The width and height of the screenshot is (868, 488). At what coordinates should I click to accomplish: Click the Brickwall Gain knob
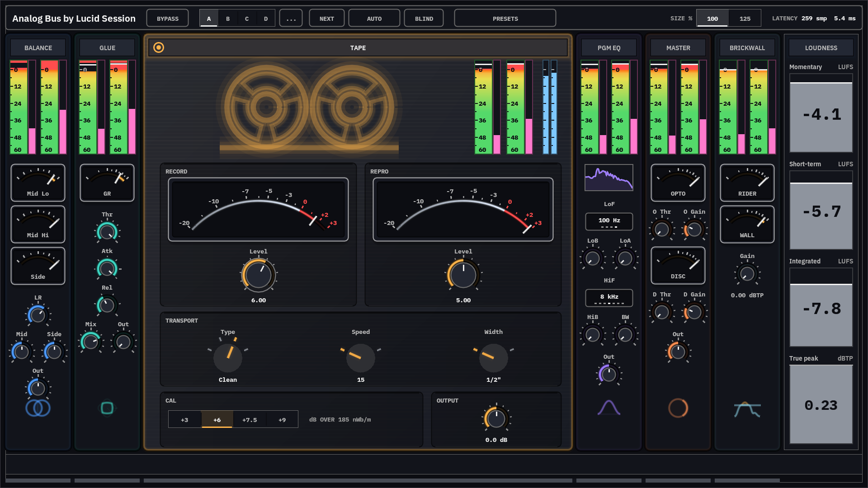pyautogui.click(x=747, y=273)
